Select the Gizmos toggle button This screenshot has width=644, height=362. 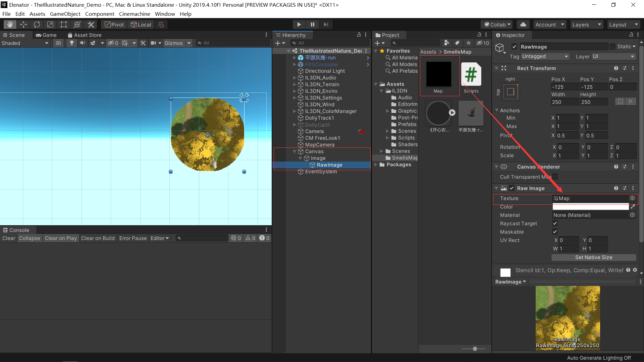coord(173,43)
